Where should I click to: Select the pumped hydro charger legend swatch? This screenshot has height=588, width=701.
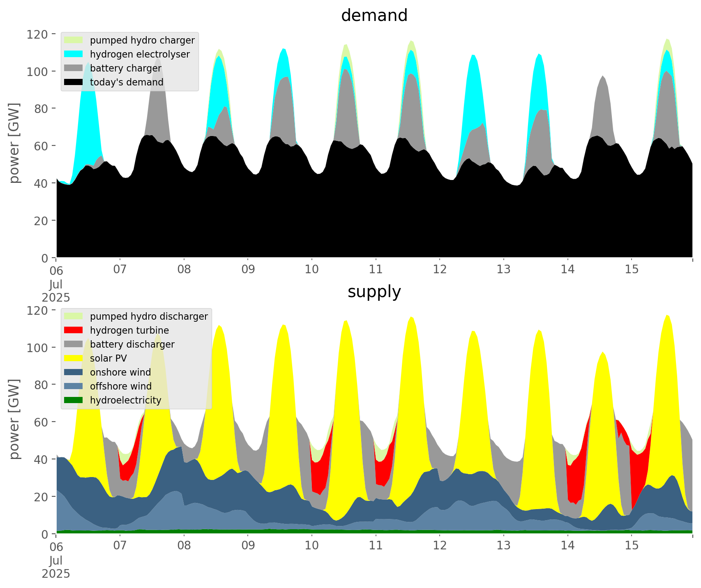tap(74, 40)
